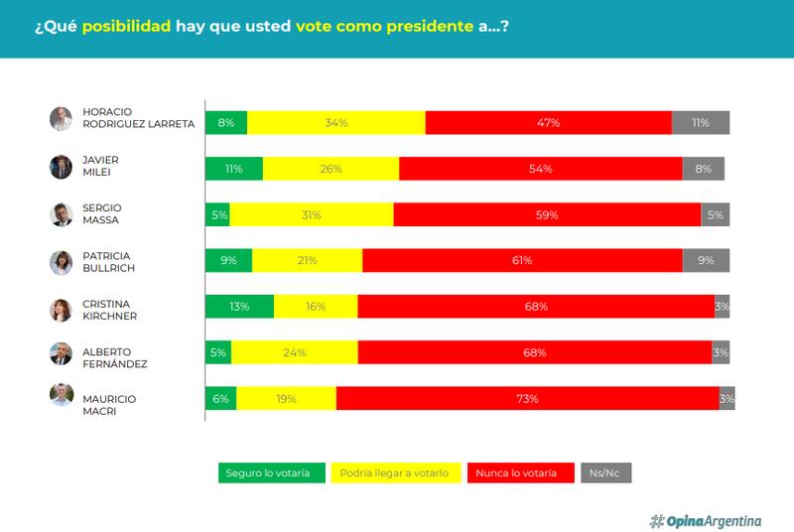The image size is (794, 532).
Task: Click Alberto Fernández's avatar photo
Action: (62, 356)
